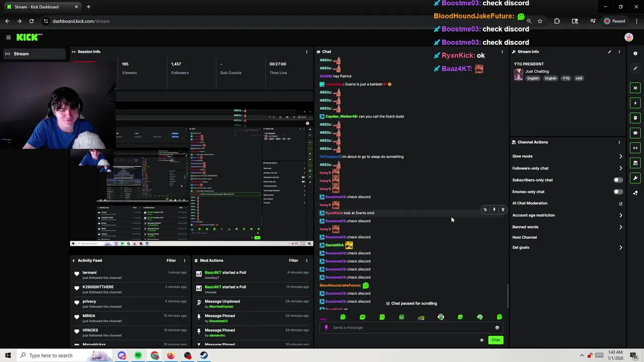Image resolution: width=644 pixels, height=362 pixels.
Task: Click the address bar URL
Action: point(81,21)
